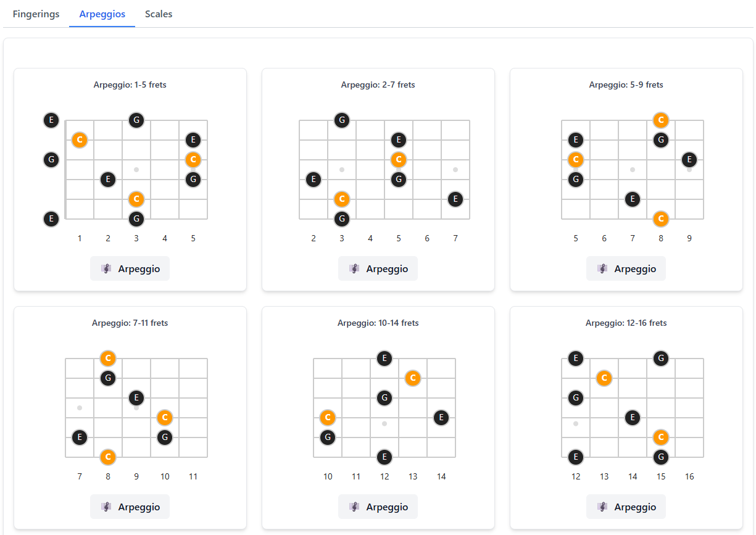Open the Scales tab

click(159, 14)
